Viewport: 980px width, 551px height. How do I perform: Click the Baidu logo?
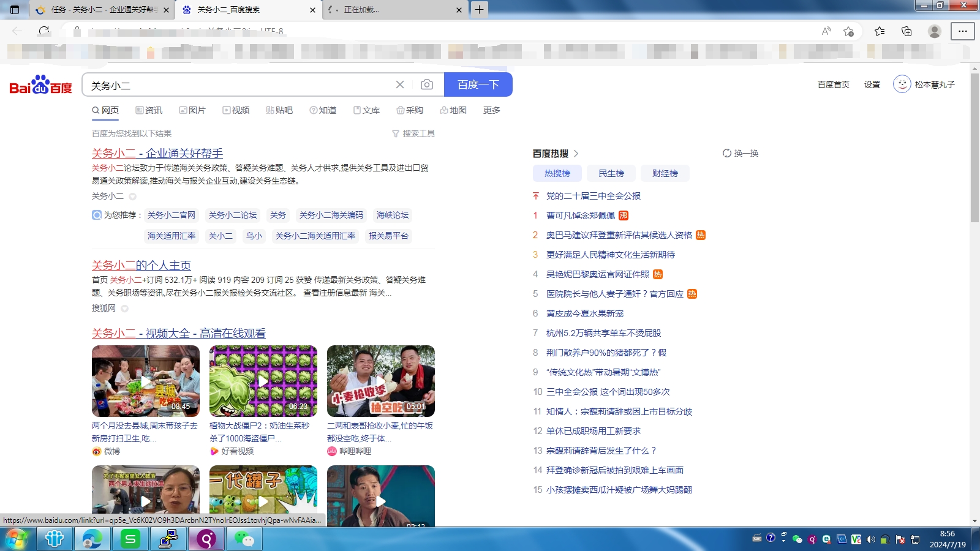pos(41,84)
